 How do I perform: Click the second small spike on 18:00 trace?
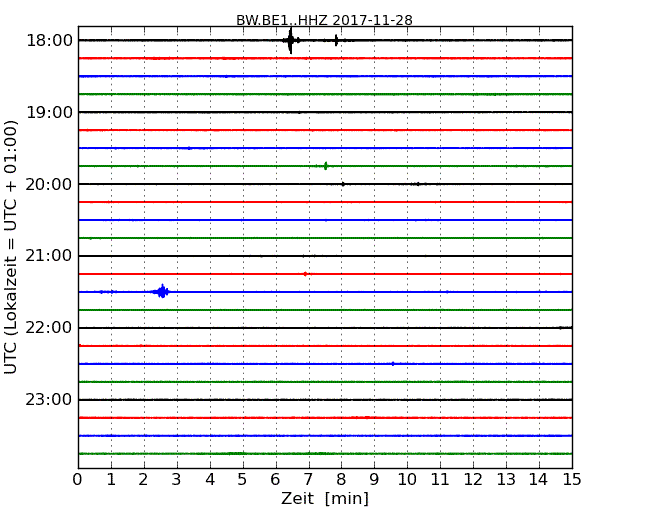(336, 40)
